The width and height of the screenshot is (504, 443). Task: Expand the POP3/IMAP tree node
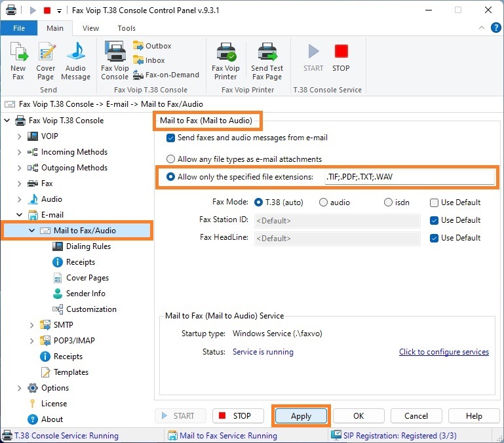pyautogui.click(x=32, y=341)
